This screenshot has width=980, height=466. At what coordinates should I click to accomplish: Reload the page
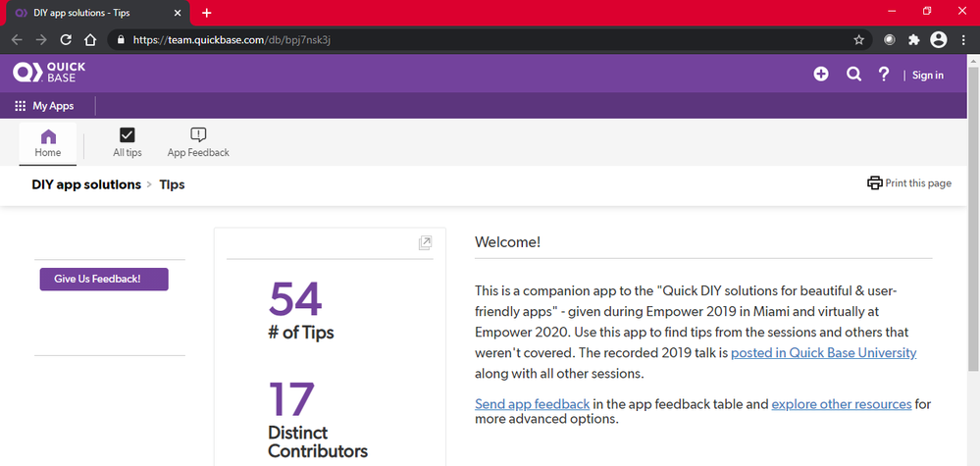pos(66,40)
